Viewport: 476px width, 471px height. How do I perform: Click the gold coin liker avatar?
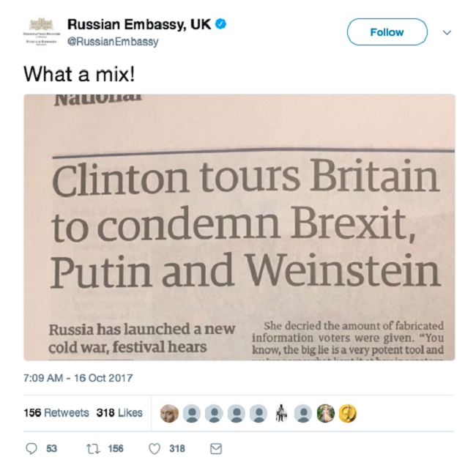347,413
